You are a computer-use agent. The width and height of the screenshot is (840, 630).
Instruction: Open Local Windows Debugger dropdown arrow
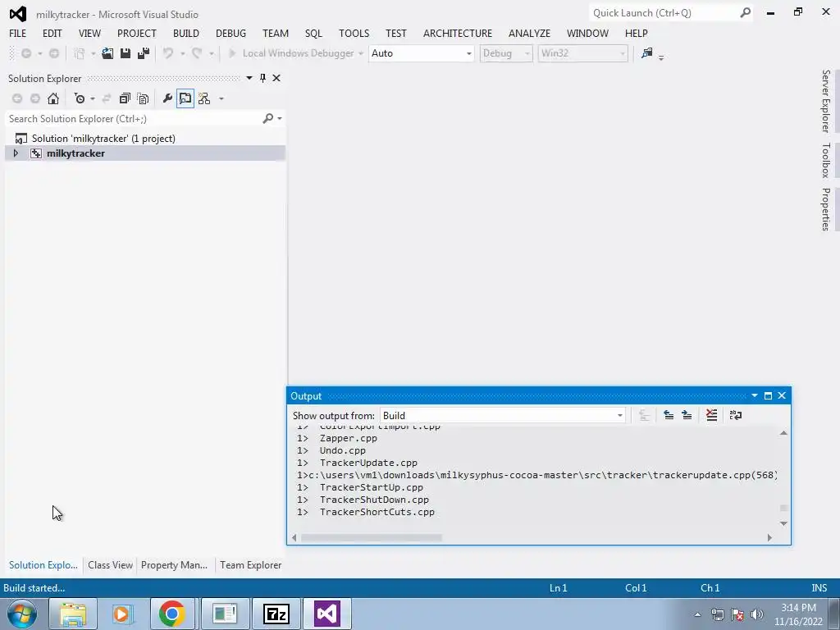(361, 53)
